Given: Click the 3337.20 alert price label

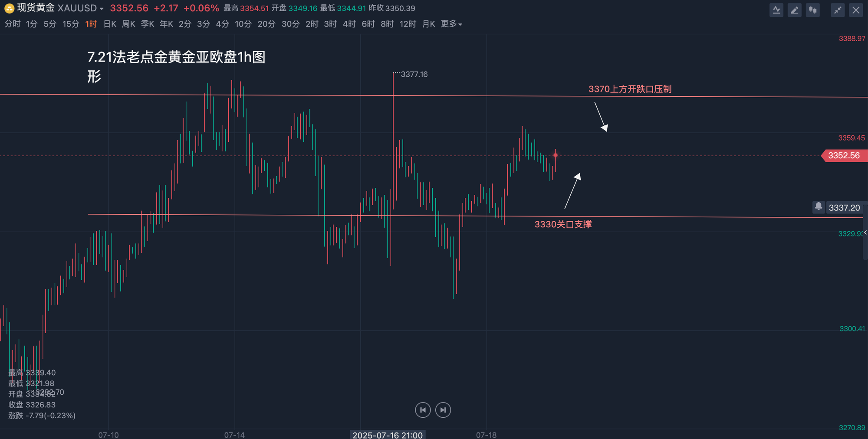Looking at the screenshot, I should pyautogui.click(x=844, y=208).
